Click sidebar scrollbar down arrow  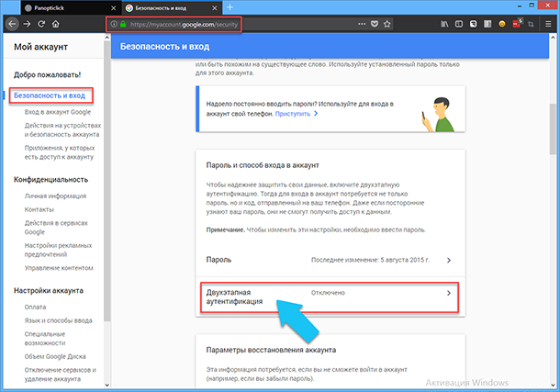(106, 385)
